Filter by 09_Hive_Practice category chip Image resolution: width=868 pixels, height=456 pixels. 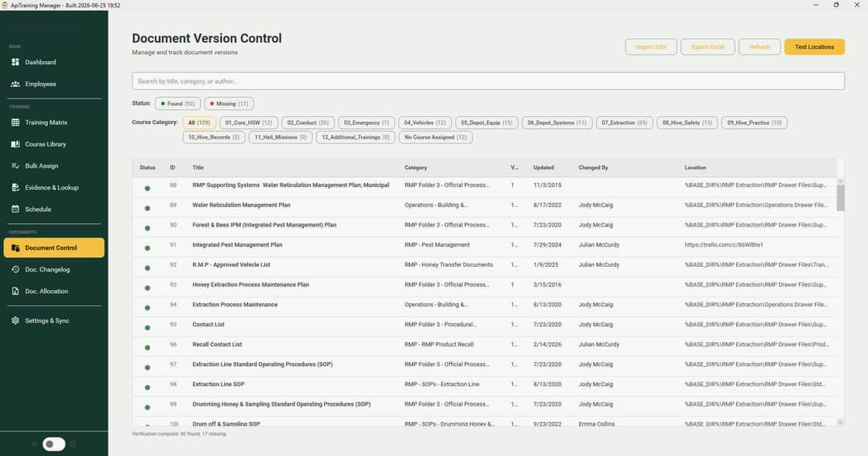coord(754,123)
